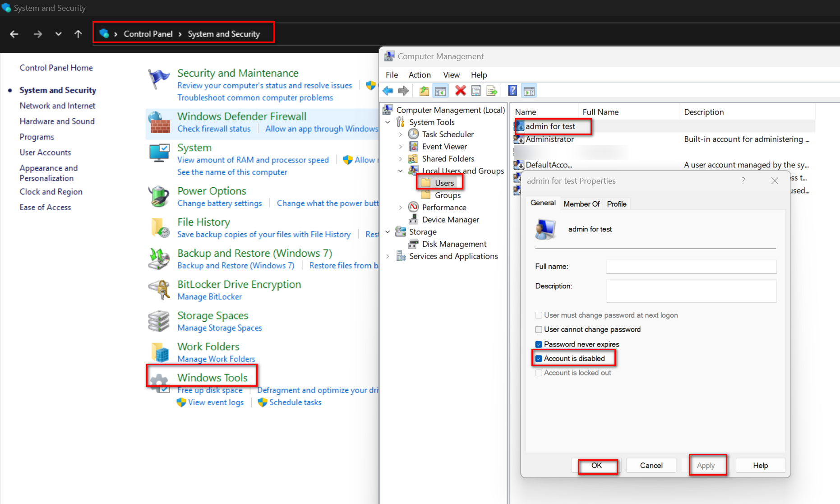
Task: Click the Task Scheduler clock icon in tree
Action: click(413, 134)
